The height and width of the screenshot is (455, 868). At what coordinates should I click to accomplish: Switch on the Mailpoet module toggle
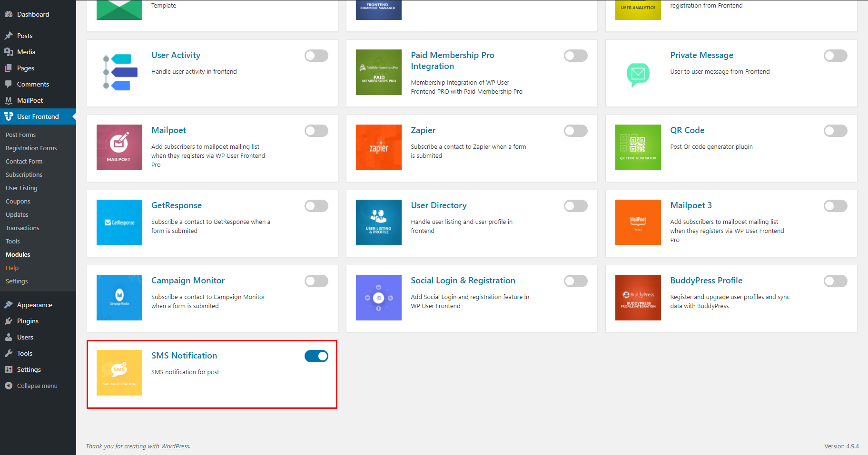coord(316,131)
